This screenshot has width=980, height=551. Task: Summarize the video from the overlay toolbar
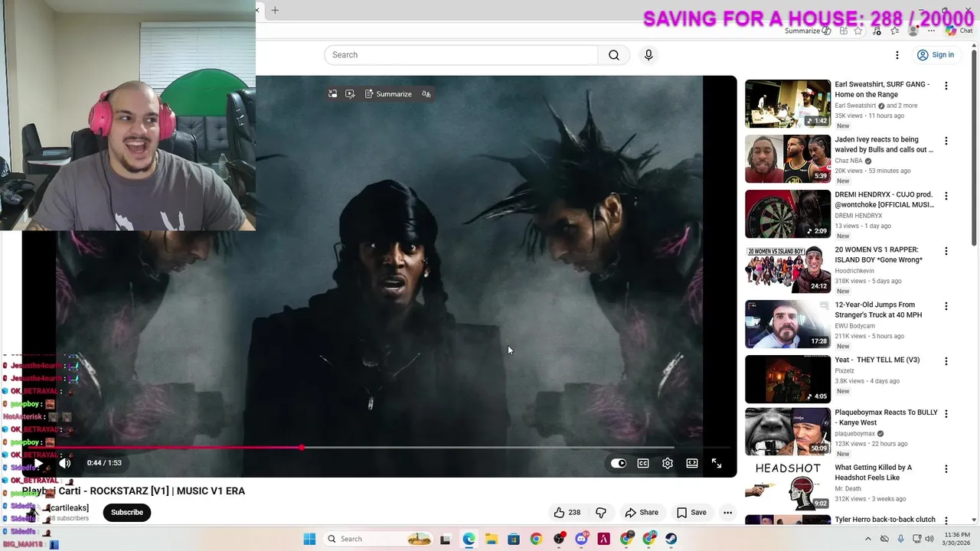(388, 94)
